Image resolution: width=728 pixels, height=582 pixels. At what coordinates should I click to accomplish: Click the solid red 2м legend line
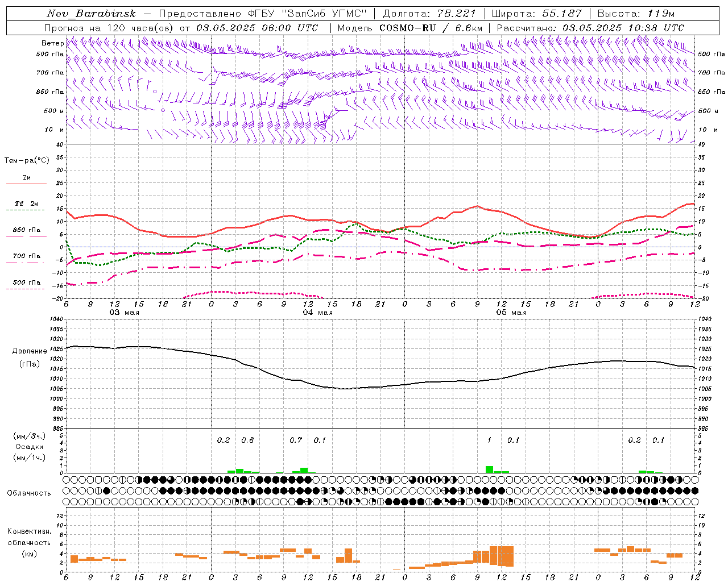tap(26, 184)
